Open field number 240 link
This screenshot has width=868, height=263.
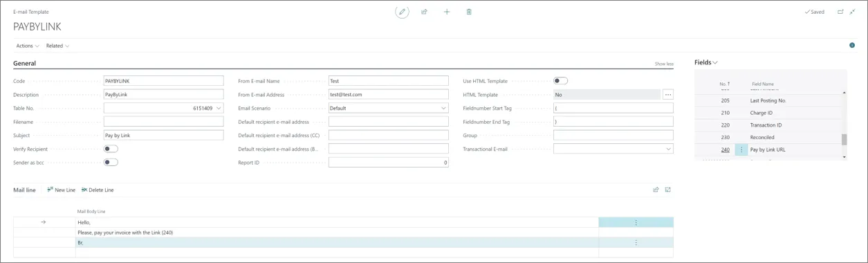725,149
